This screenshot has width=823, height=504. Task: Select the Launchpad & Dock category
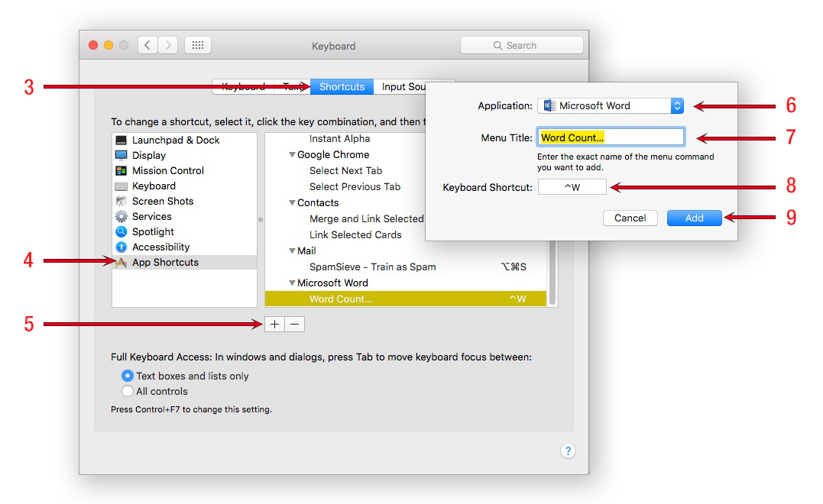(x=176, y=140)
